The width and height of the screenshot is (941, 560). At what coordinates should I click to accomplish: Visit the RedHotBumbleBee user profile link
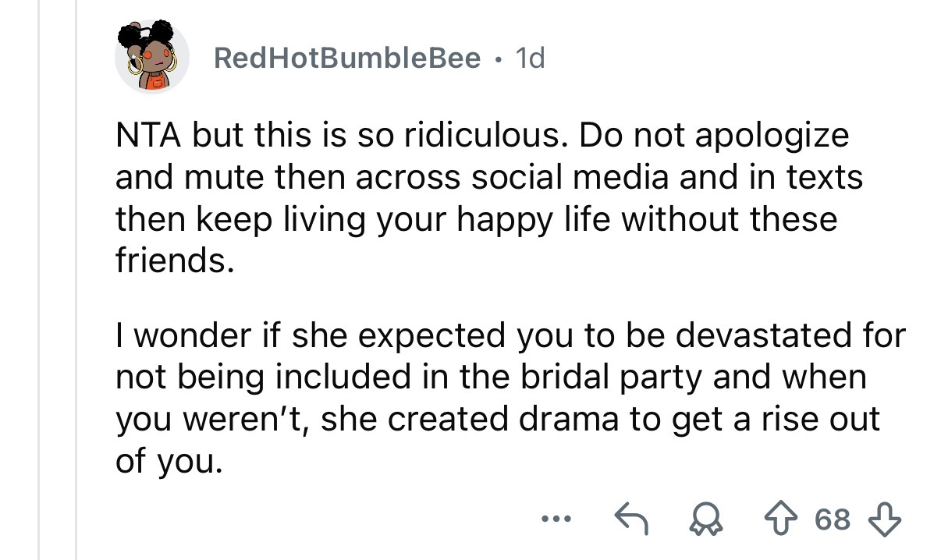pos(346,57)
